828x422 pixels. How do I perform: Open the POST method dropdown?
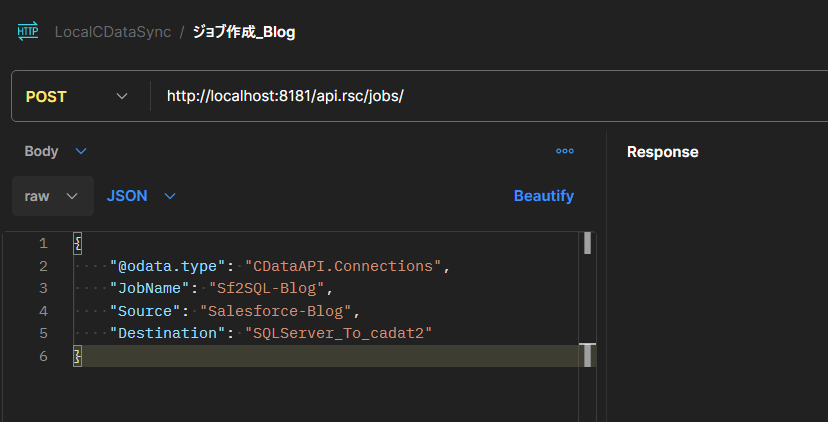point(78,96)
